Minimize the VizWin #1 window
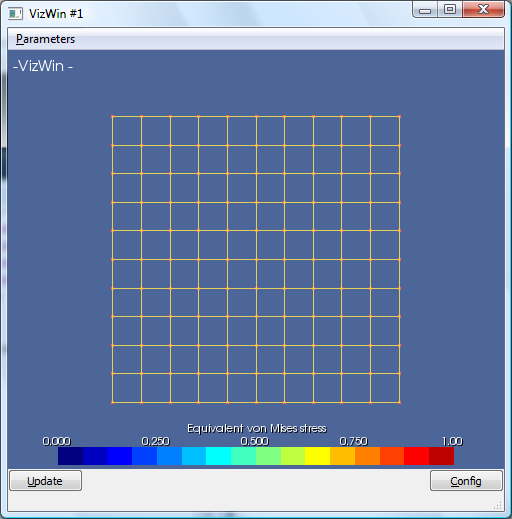Screen dimensions: 512x519 point(425,10)
